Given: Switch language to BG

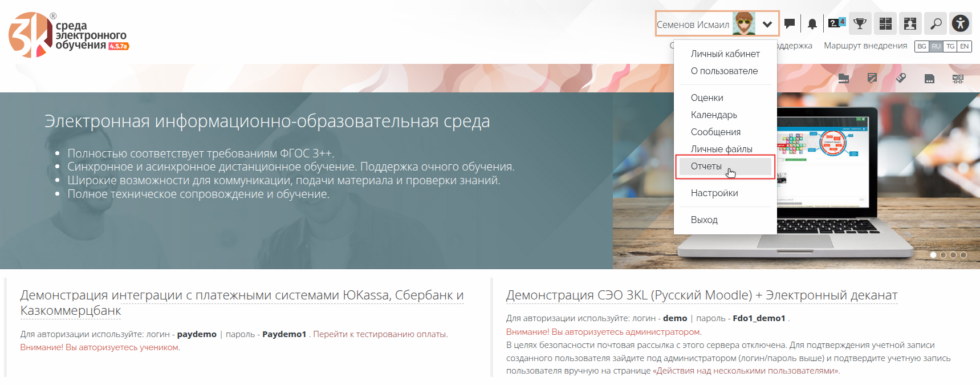Looking at the screenshot, I should [x=922, y=46].
